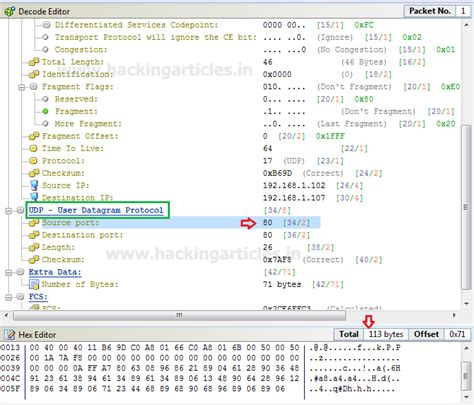Click hex row beginning at offset 004C
The height and width of the screenshot is (405, 474).
click(x=201, y=379)
